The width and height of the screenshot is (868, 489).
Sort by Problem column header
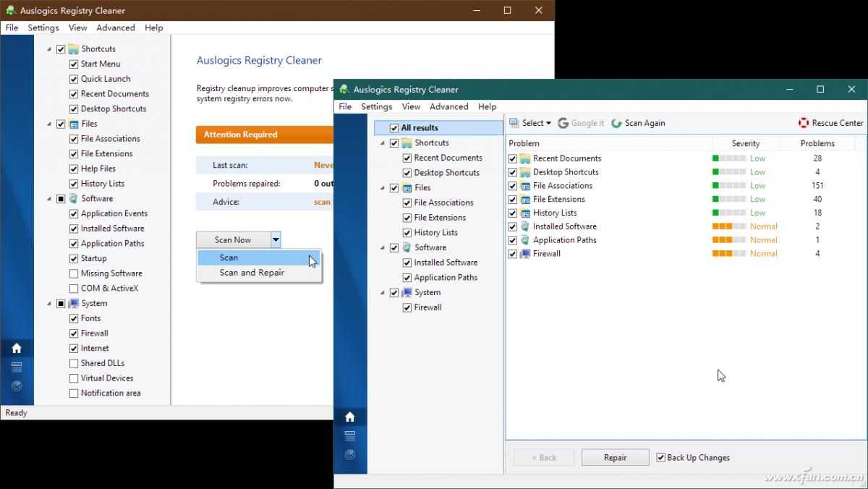tap(609, 143)
